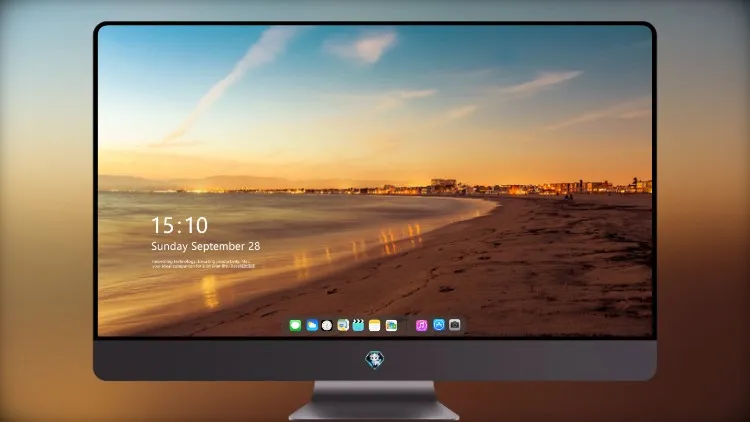750x422 pixels.
Task: Open the Clock app in the dock
Action: pos(327,325)
